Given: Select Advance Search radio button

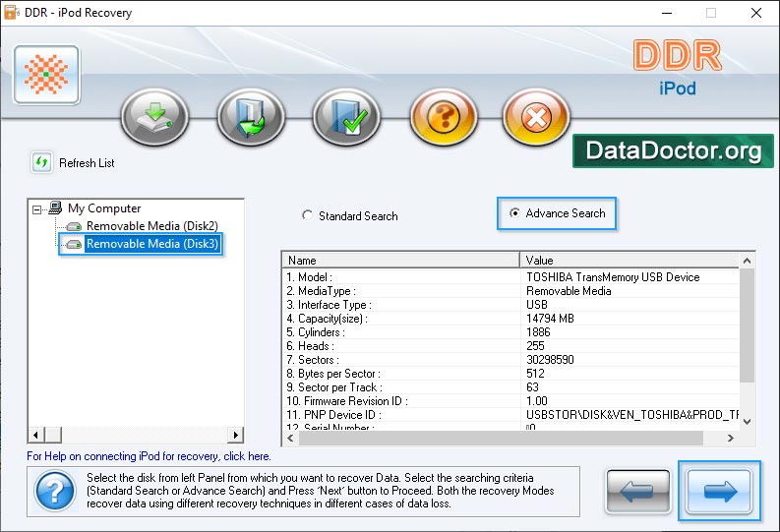Looking at the screenshot, I should [x=514, y=212].
